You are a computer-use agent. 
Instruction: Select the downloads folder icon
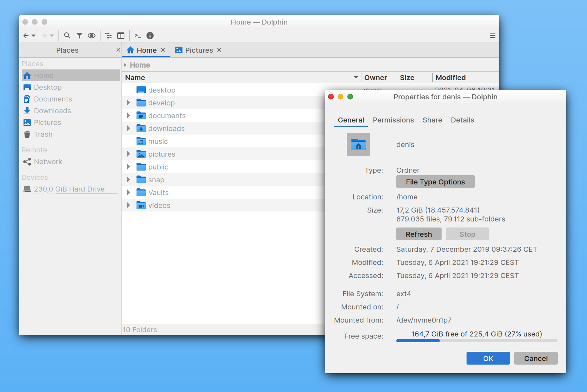click(141, 129)
